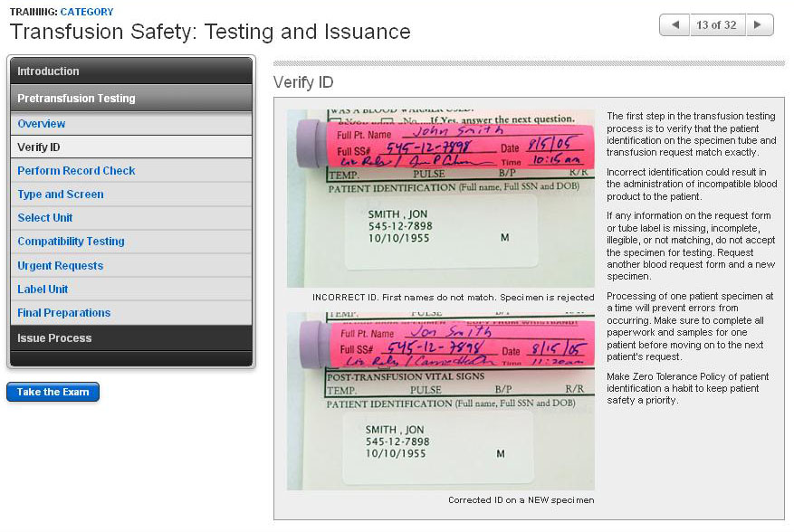Click the corrected ID specimen photo
The width and height of the screenshot is (794, 532).
click(x=441, y=401)
